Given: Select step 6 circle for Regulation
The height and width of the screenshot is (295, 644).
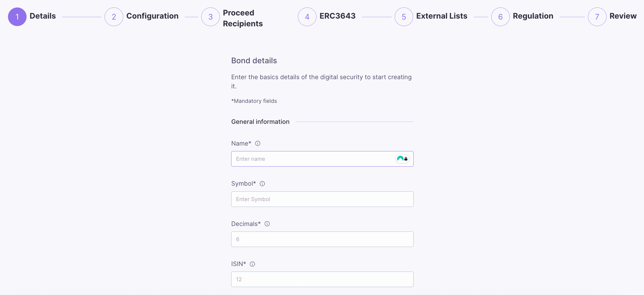Looking at the screenshot, I should tap(500, 17).
